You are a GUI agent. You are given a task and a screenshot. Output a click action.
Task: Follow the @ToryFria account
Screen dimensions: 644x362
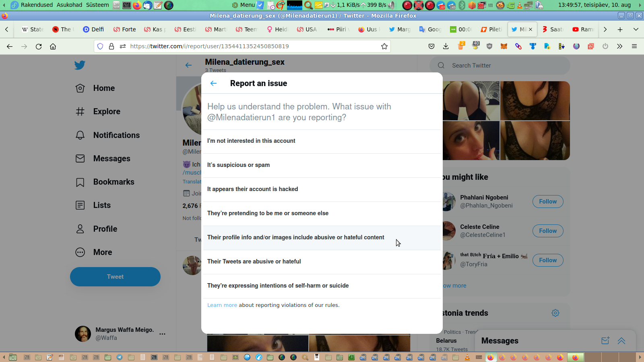(x=548, y=260)
